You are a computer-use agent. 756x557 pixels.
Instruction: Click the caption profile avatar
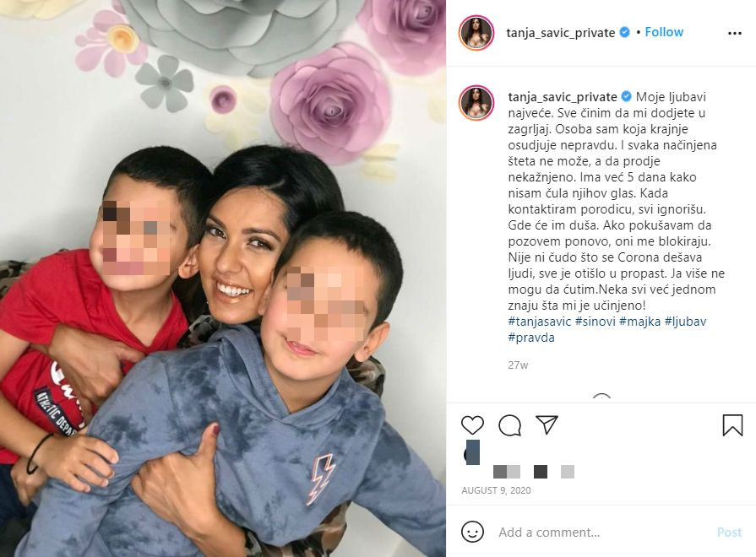click(476, 103)
